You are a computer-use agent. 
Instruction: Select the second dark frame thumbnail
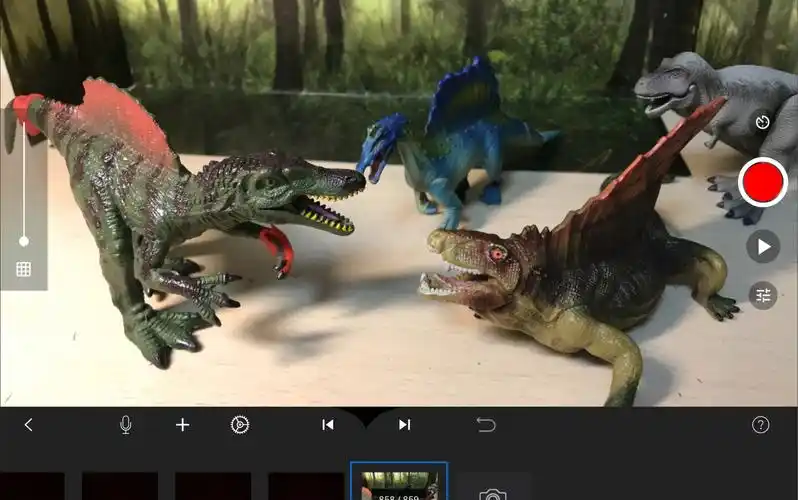[x=119, y=486]
